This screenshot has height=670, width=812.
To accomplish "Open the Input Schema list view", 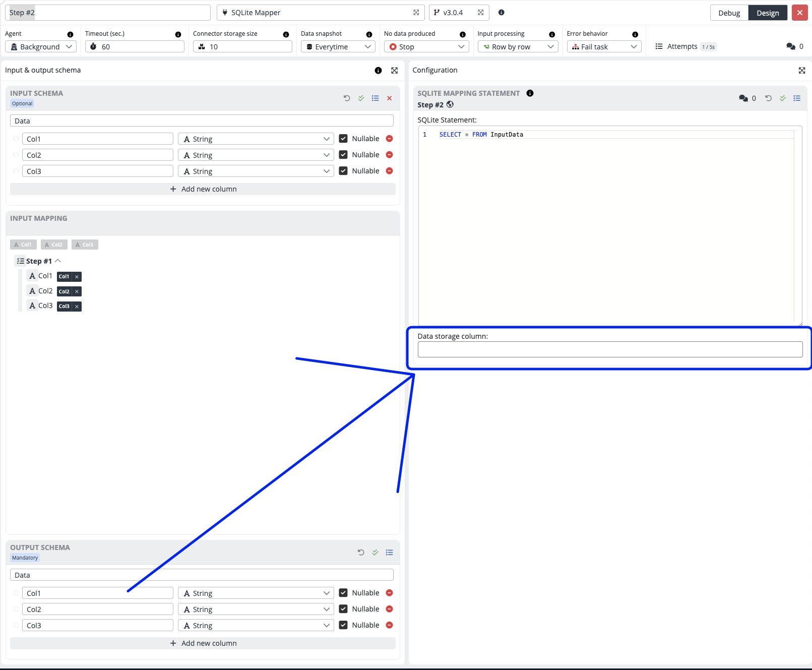I will pyautogui.click(x=376, y=98).
